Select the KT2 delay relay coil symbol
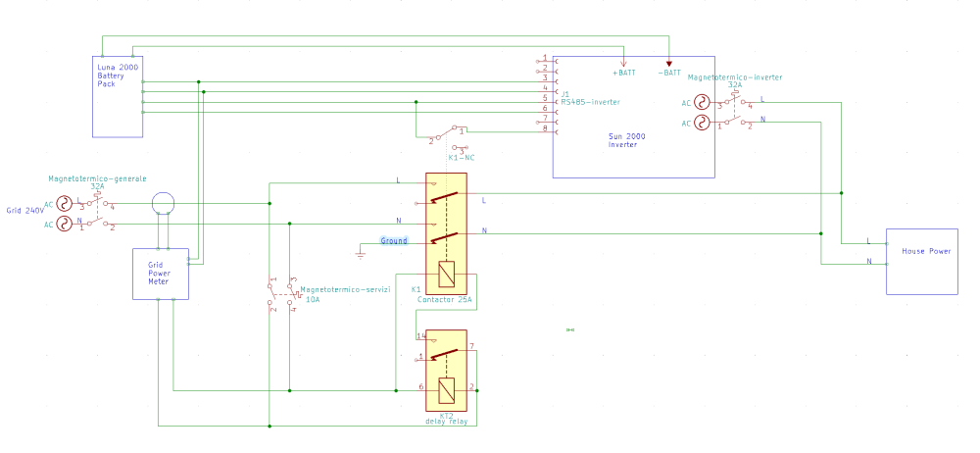This screenshot has height=453, width=980. 446,390
